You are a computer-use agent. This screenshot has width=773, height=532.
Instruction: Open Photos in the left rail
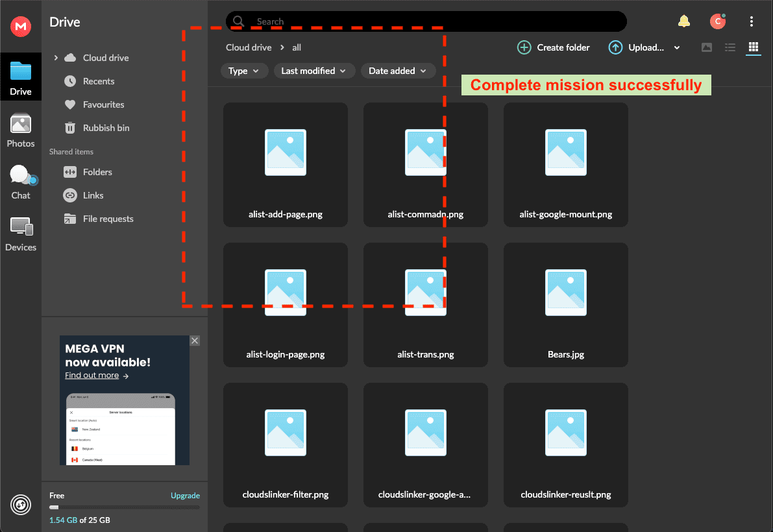coord(21,130)
